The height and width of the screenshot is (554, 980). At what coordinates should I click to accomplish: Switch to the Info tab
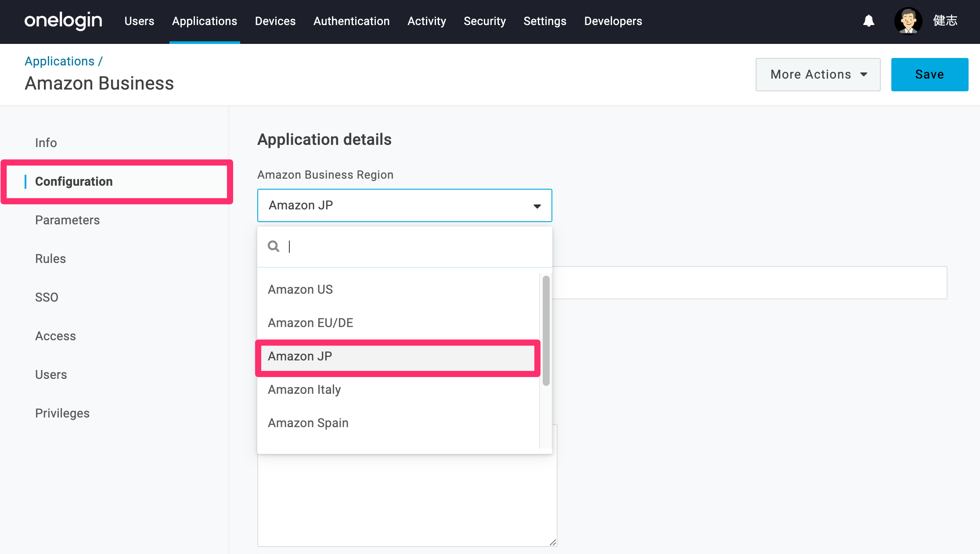click(x=46, y=143)
